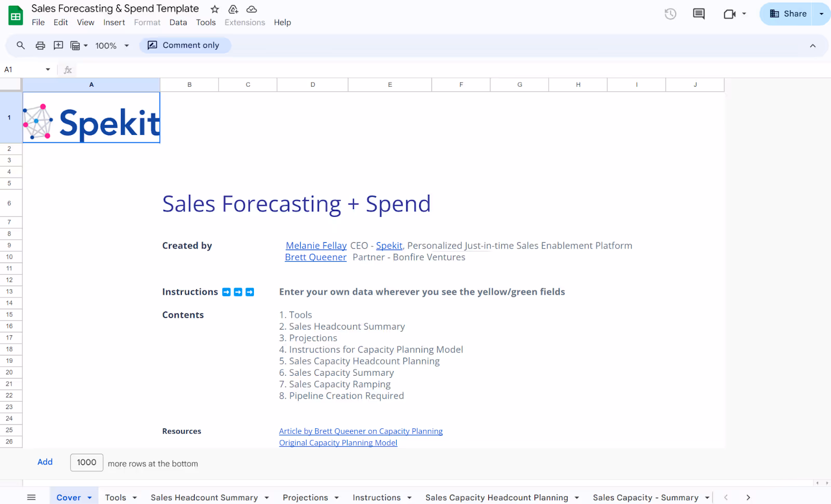The height and width of the screenshot is (504, 831).
Task: Open Original Capacity Planning Model link
Action: coord(338,442)
